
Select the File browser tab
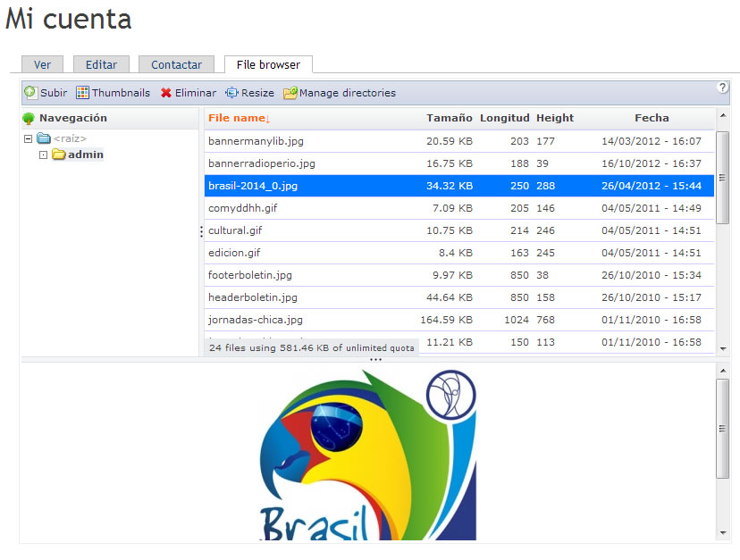pyautogui.click(x=268, y=64)
